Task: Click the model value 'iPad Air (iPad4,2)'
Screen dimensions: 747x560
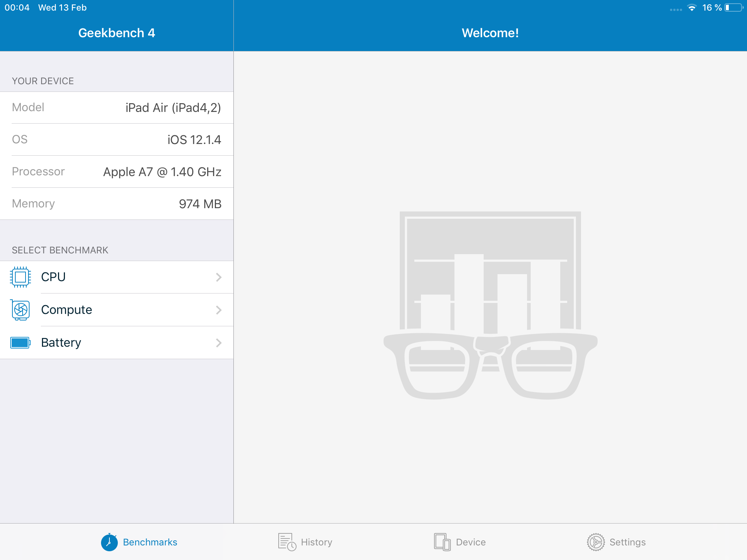Action: click(x=173, y=108)
